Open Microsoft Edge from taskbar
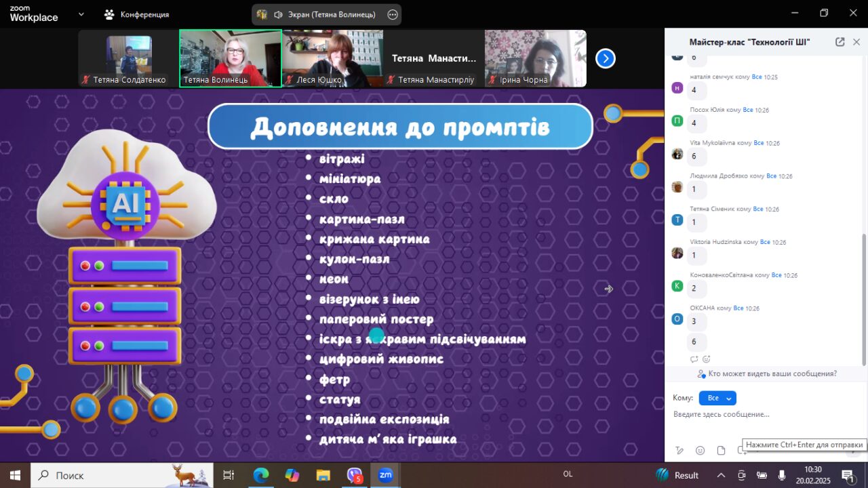 261,475
